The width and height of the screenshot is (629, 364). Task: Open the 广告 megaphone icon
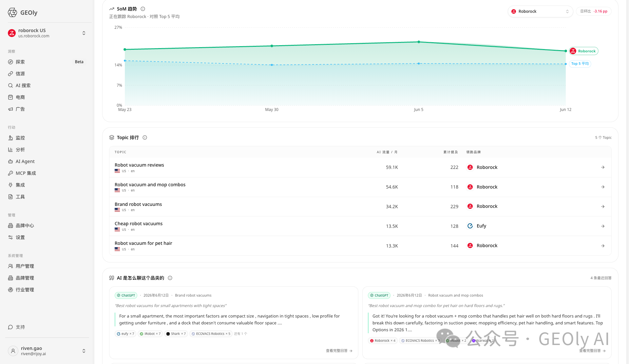point(10,109)
